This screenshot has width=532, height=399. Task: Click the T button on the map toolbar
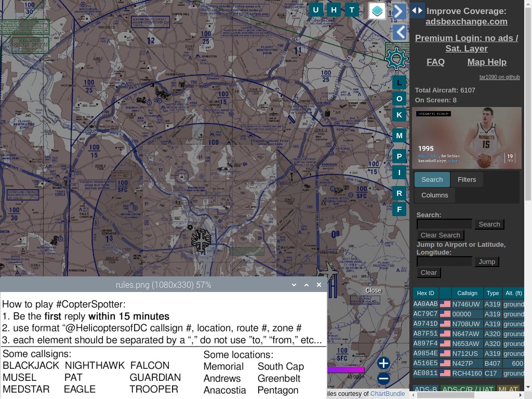352,9
